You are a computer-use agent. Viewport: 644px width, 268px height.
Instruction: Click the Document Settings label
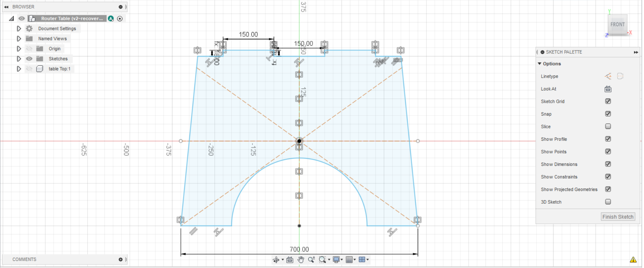[x=57, y=29]
